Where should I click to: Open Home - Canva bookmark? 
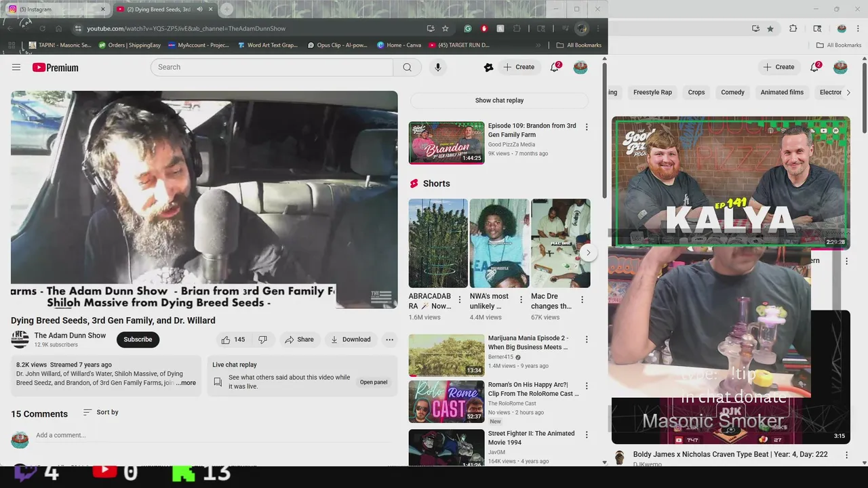point(399,45)
